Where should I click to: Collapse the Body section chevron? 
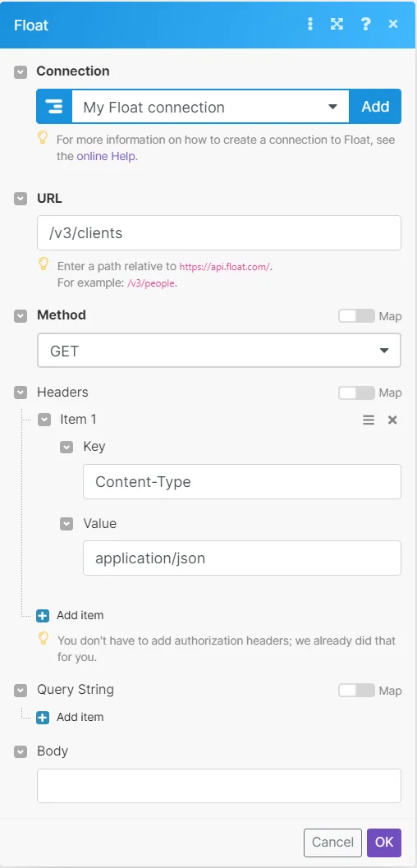pyautogui.click(x=21, y=751)
